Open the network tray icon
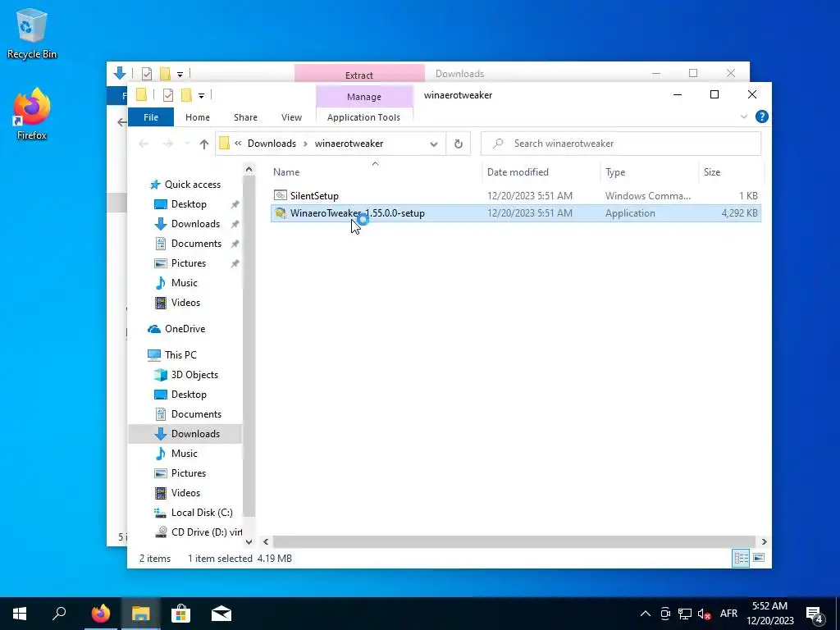This screenshot has width=840, height=630. (685, 614)
